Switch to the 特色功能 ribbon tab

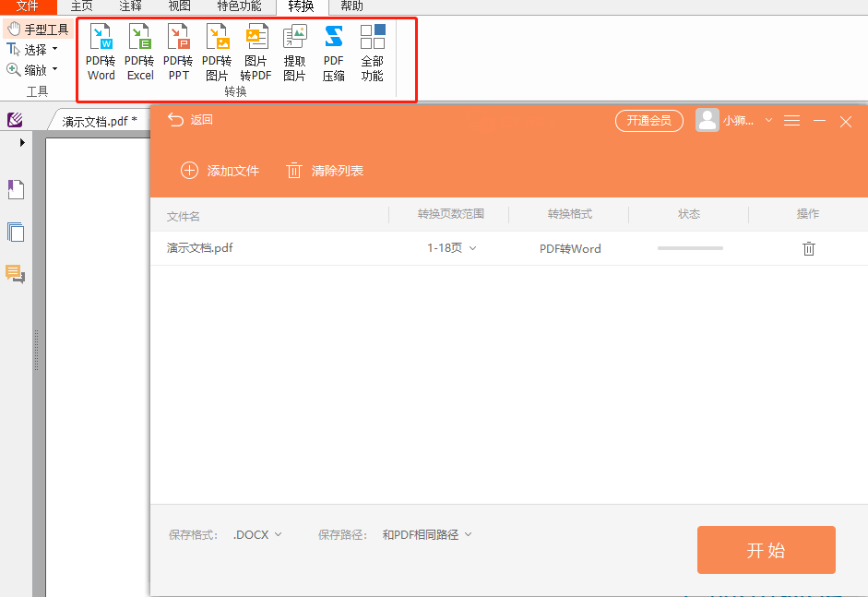[x=239, y=6]
